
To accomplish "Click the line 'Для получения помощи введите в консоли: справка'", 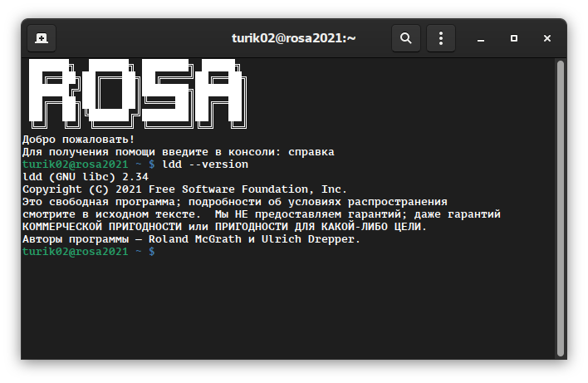I will click(x=178, y=152).
